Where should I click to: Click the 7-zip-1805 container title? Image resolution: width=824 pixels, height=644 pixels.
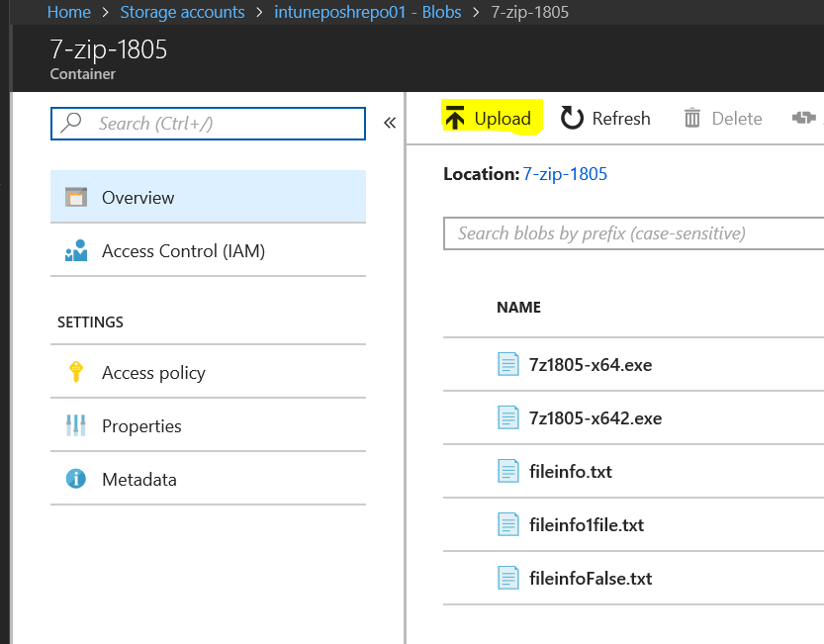click(x=108, y=49)
